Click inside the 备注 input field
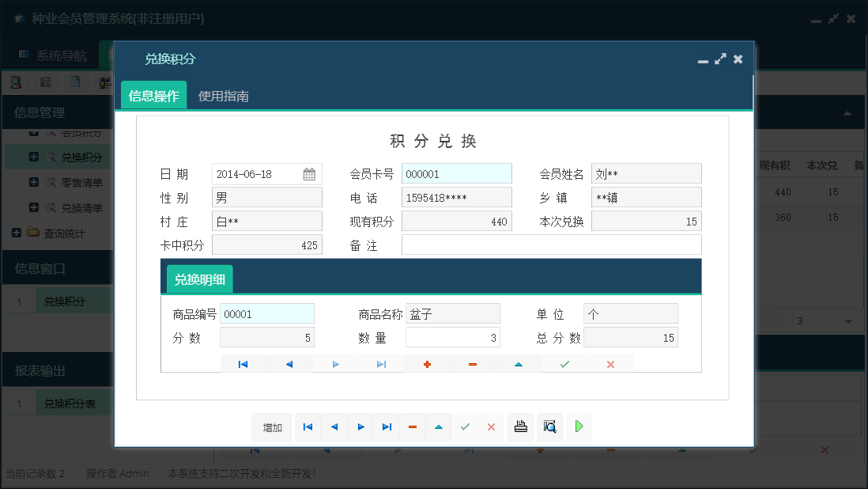This screenshot has width=868, height=489. coord(551,244)
